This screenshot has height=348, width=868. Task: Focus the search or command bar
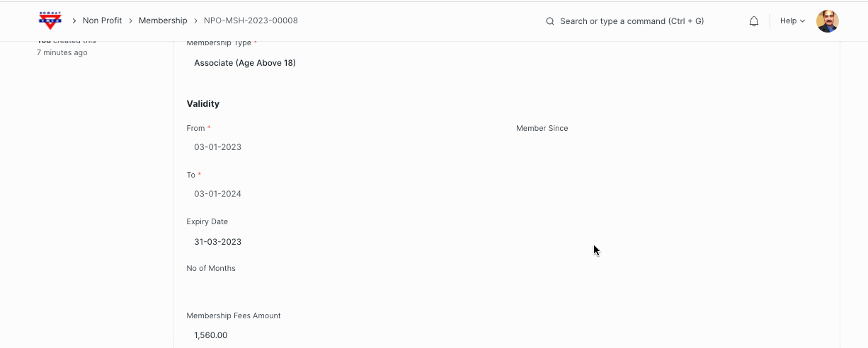pos(632,21)
